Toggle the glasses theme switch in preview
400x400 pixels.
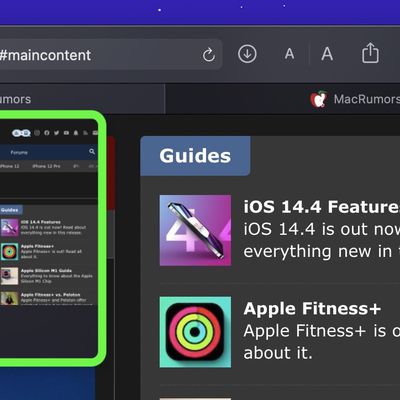click(x=21, y=133)
